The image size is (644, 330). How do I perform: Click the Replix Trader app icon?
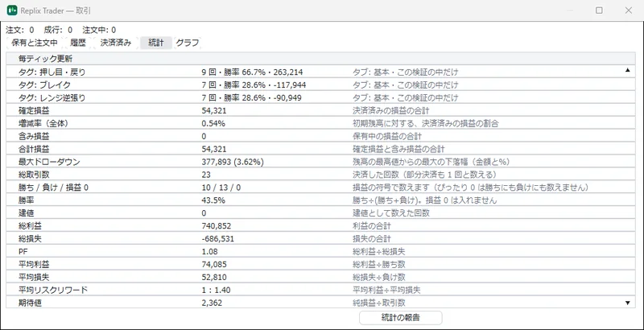(12, 10)
